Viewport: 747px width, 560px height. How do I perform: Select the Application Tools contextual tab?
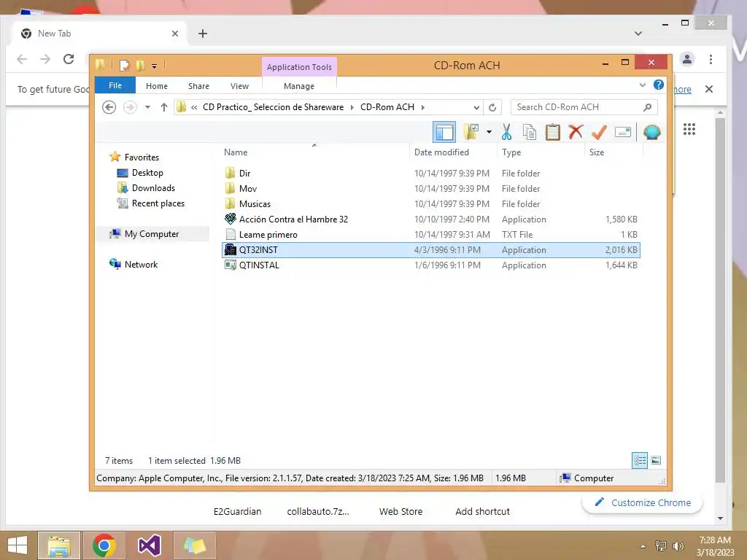(299, 67)
